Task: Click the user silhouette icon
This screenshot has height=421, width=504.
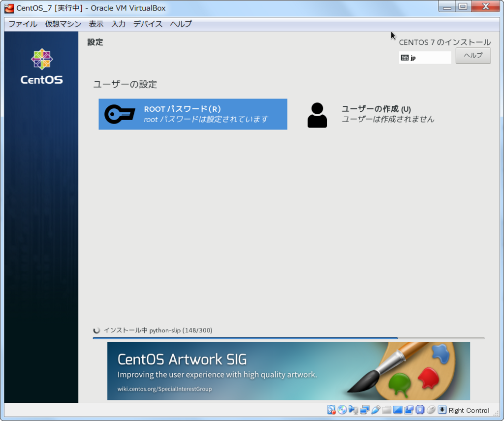Action: (x=317, y=115)
